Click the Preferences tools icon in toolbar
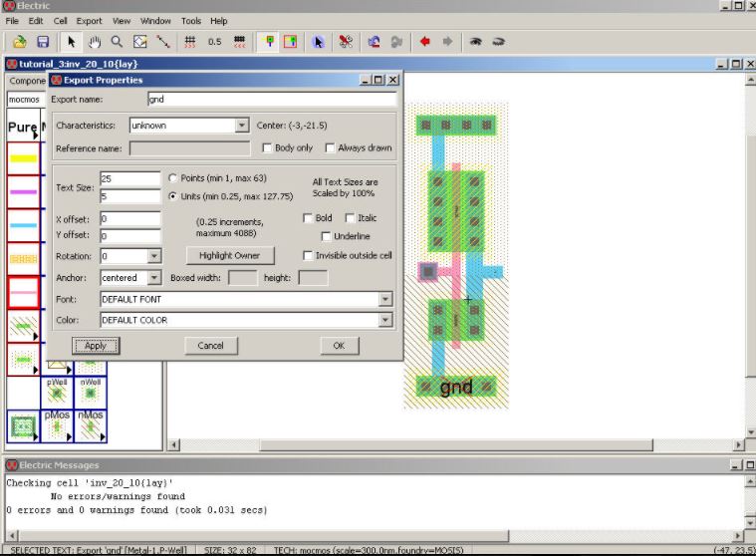This screenshot has height=556, width=756. click(x=346, y=42)
